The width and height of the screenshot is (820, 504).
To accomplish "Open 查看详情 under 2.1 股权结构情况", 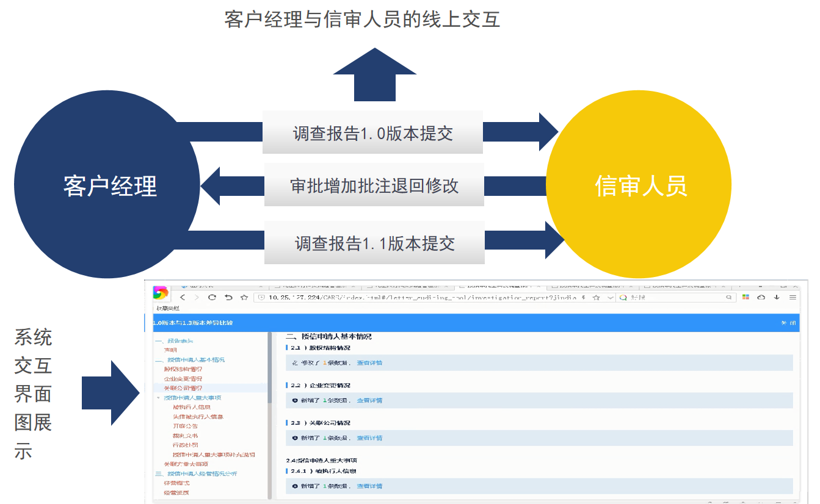I will point(369,362).
